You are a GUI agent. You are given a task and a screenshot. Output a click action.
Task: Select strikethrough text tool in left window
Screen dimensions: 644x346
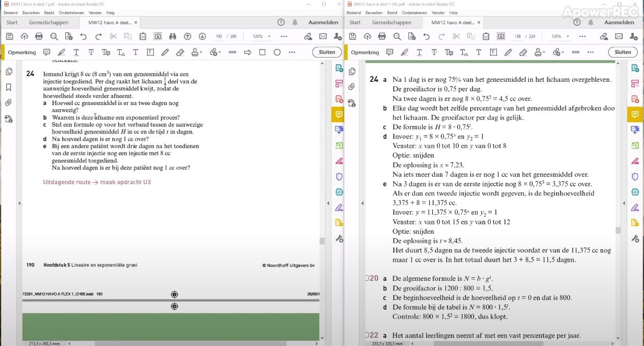point(91,52)
